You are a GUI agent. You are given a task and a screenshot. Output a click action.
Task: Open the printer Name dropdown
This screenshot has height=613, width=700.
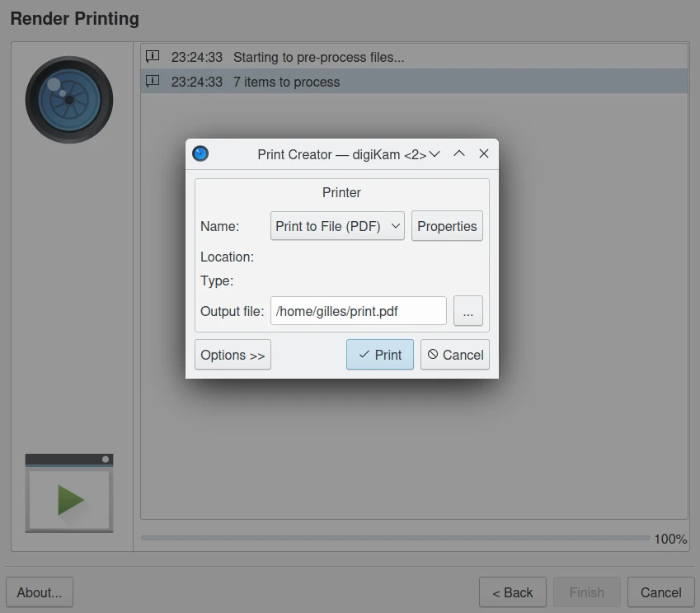[x=337, y=226]
